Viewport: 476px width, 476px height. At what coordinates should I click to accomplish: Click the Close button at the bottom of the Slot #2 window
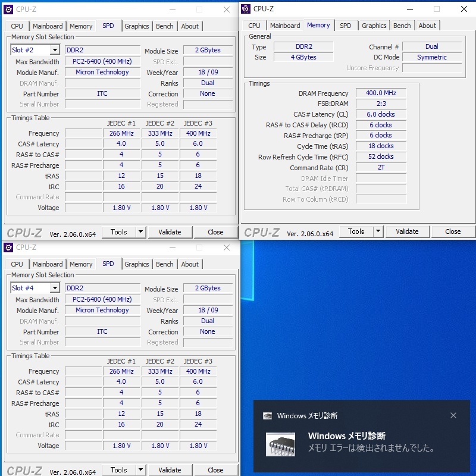tap(215, 232)
